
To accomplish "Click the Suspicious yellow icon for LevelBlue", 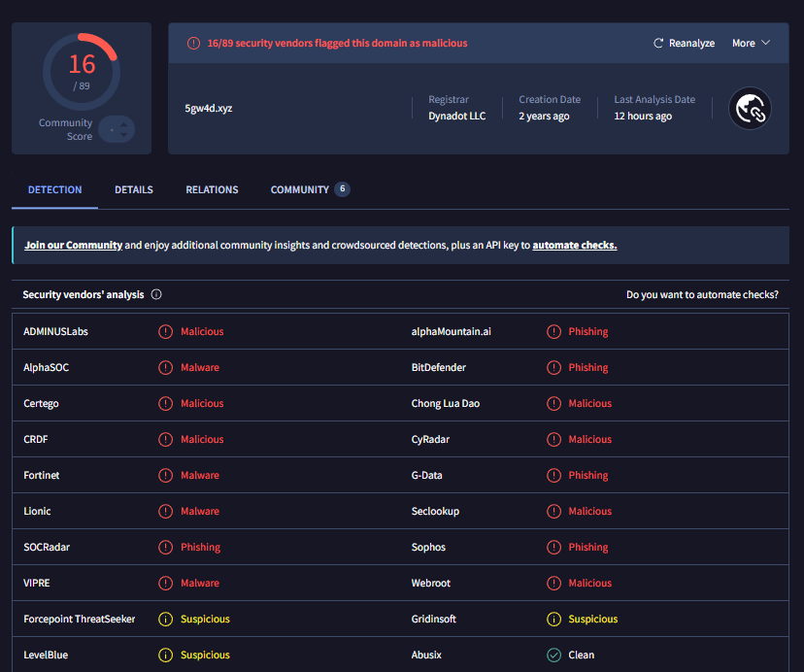I will click(x=166, y=655).
